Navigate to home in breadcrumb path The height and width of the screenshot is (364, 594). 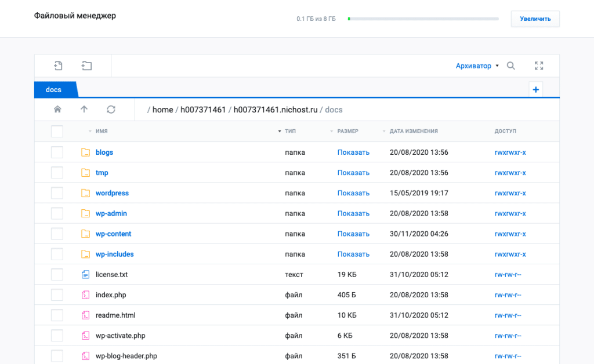click(162, 110)
